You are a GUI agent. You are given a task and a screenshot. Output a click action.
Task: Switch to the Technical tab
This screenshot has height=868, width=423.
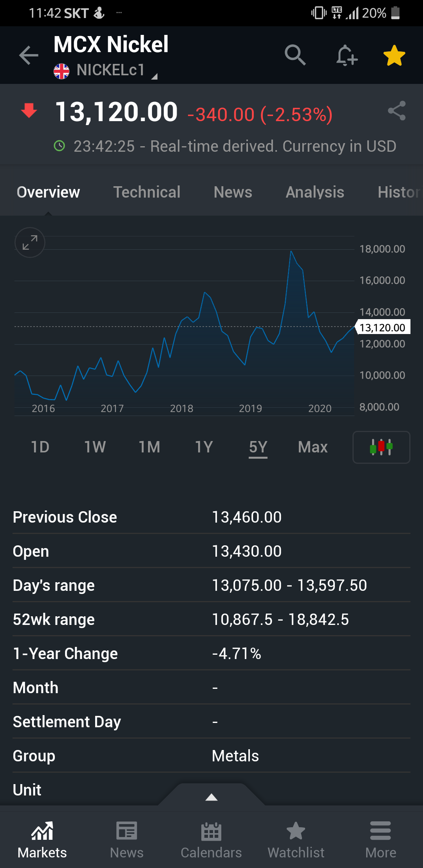pyautogui.click(x=147, y=192)
